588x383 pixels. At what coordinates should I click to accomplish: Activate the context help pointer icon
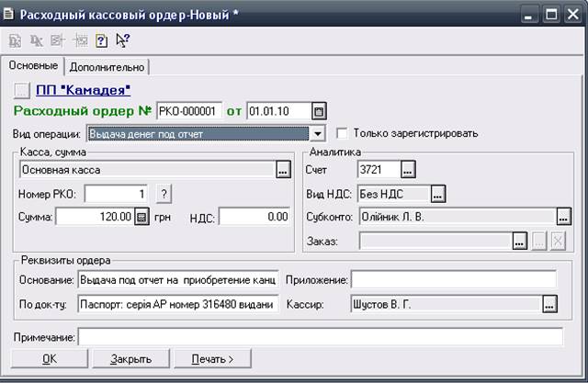pyautogui.click(x=123, y=40)
